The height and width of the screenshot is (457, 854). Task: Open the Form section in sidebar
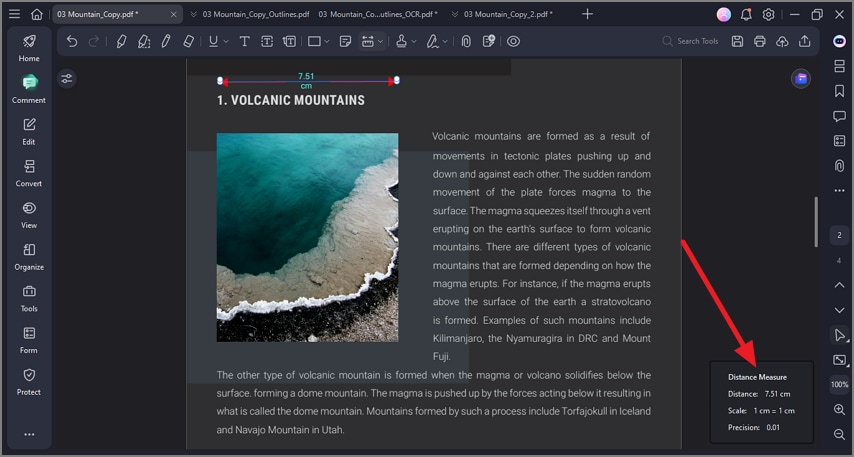pyautogui.click(x=29, y=340)
